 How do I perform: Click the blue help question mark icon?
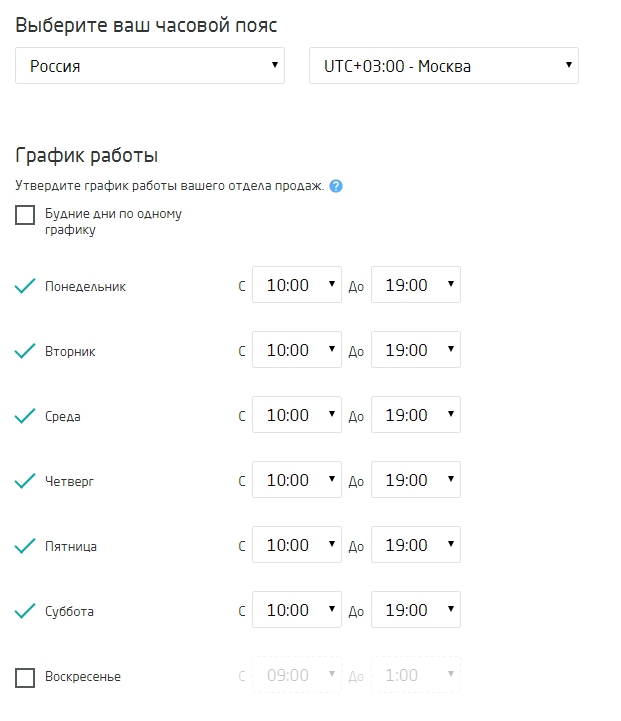tap(336, 186)
